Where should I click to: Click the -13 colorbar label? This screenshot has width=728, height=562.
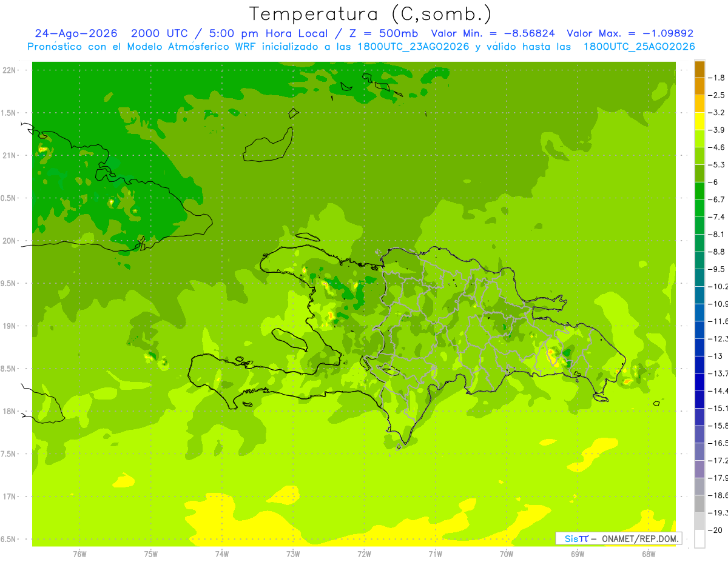pos(716,356)
